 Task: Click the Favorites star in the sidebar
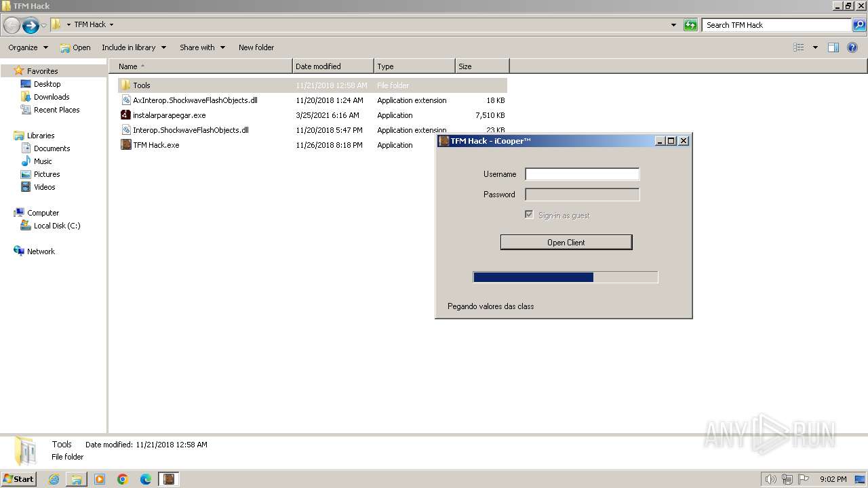pos(19,70)
